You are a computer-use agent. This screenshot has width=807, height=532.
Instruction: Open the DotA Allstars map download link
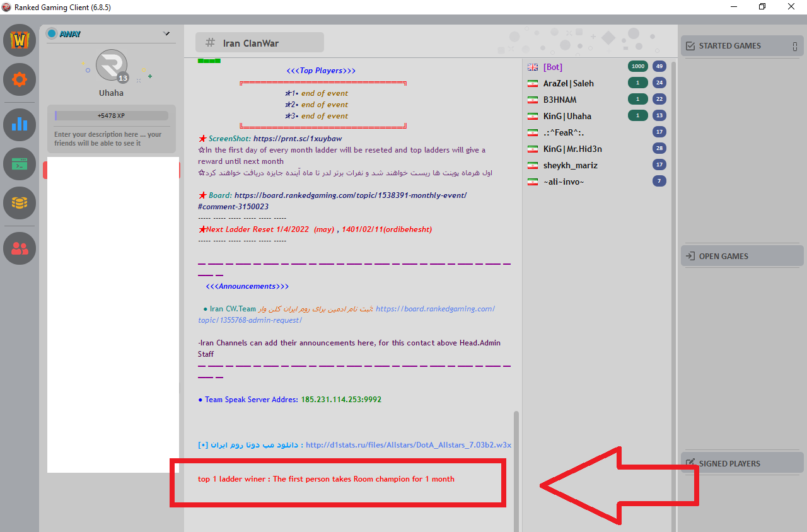(409, 445)
